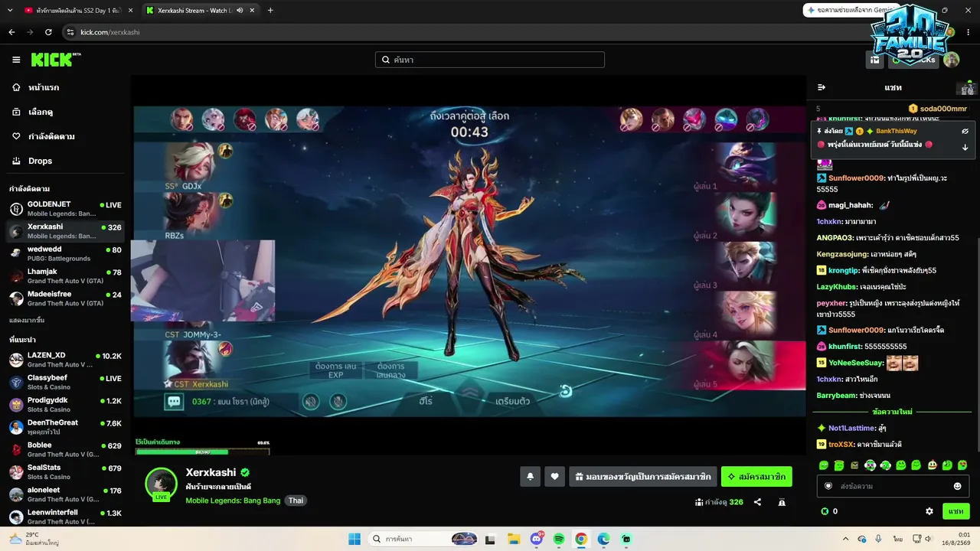Open the emoji picker in chat
This screenshot has width=980, height=551.
coord(957,486)
